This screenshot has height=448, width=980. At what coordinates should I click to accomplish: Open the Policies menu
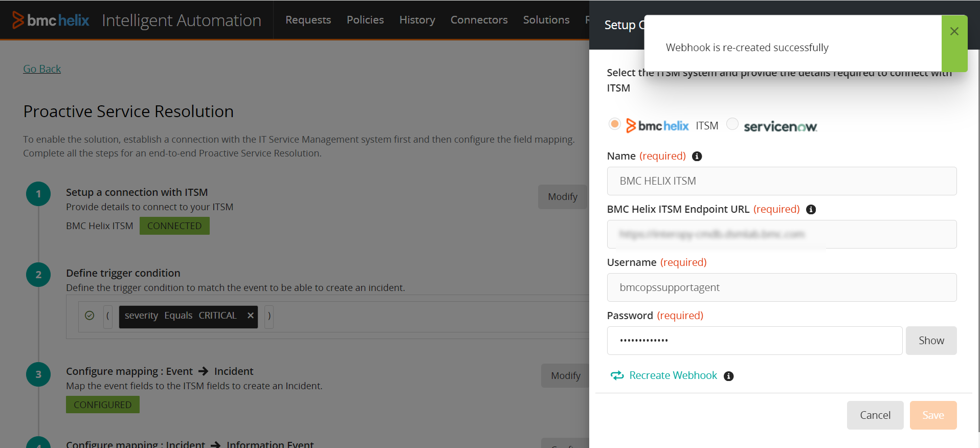click(365, 20)
